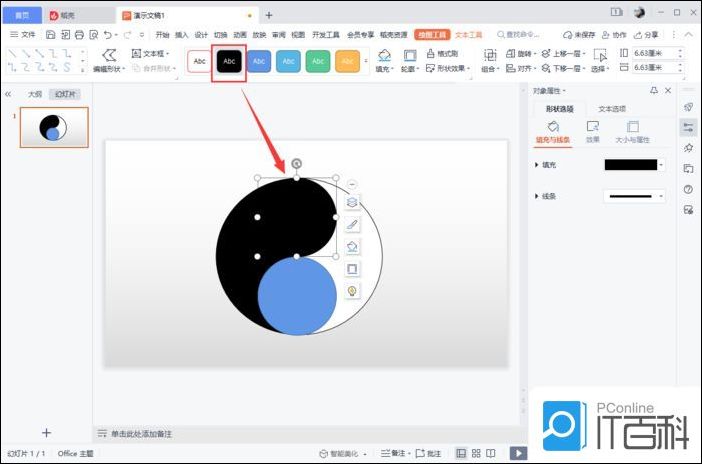
Task: Open the help icon in right sidebar
Action: click(x=688, y=189)
